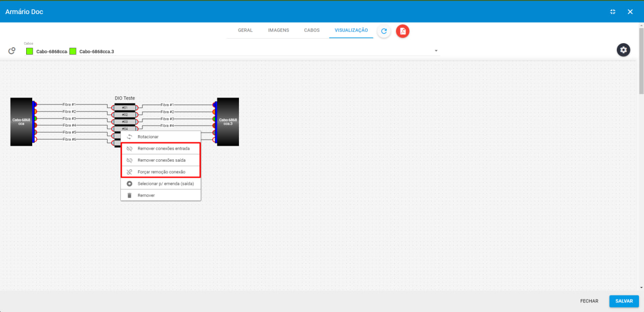
Task: Click the rotate arrows icon beside Rotacionar
Action: coord(129,137)
